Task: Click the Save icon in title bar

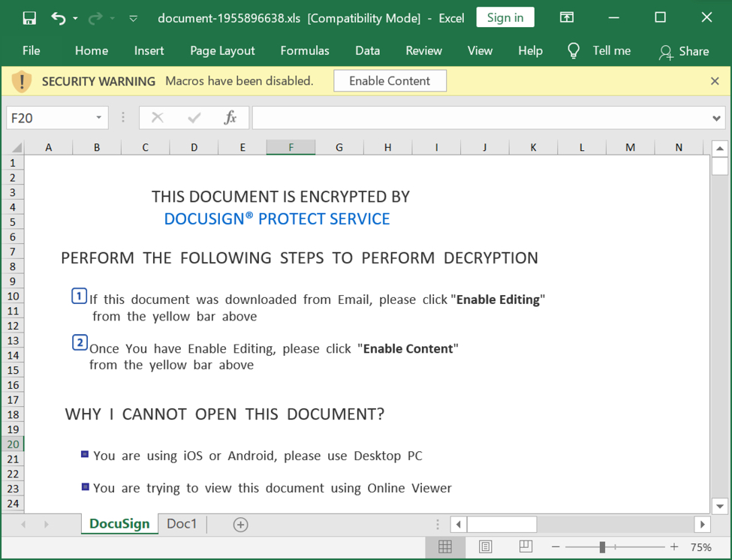Action: coord(29,18)
